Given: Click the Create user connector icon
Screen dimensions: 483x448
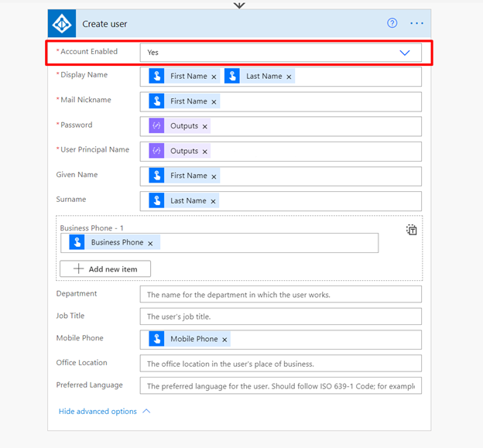Looking at the screenshot, I should click(63, 24).
